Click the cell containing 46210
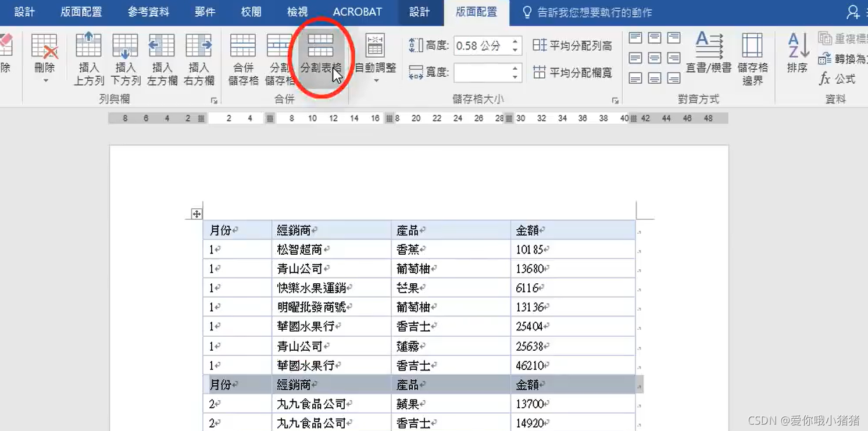 pos(573,365)
